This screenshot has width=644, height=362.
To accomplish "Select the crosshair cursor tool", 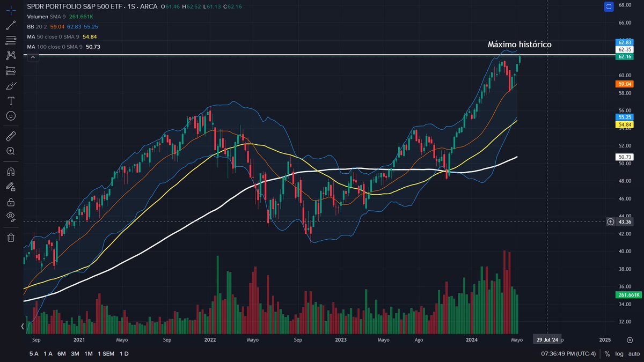I will pos(11,10).
